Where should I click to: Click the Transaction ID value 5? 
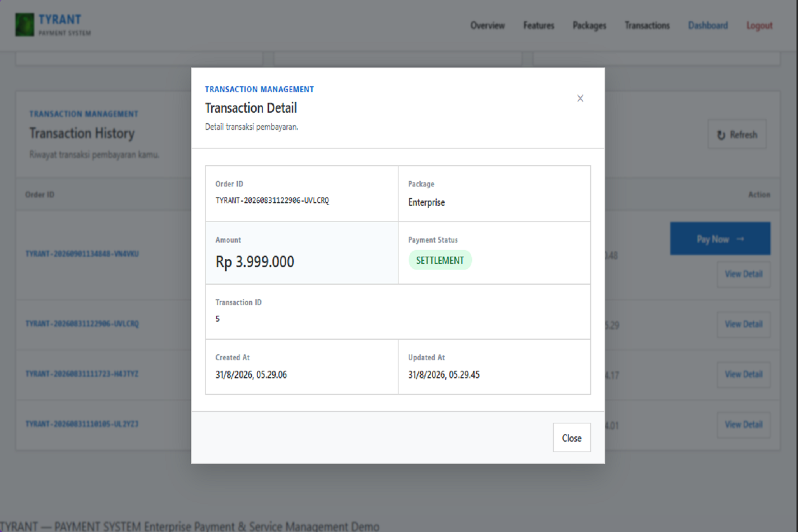(x=218, y=318)
